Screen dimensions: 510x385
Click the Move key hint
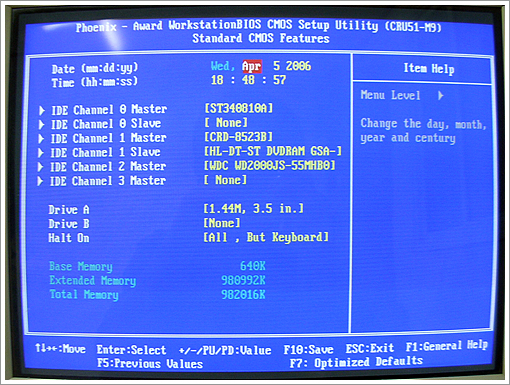60,349
